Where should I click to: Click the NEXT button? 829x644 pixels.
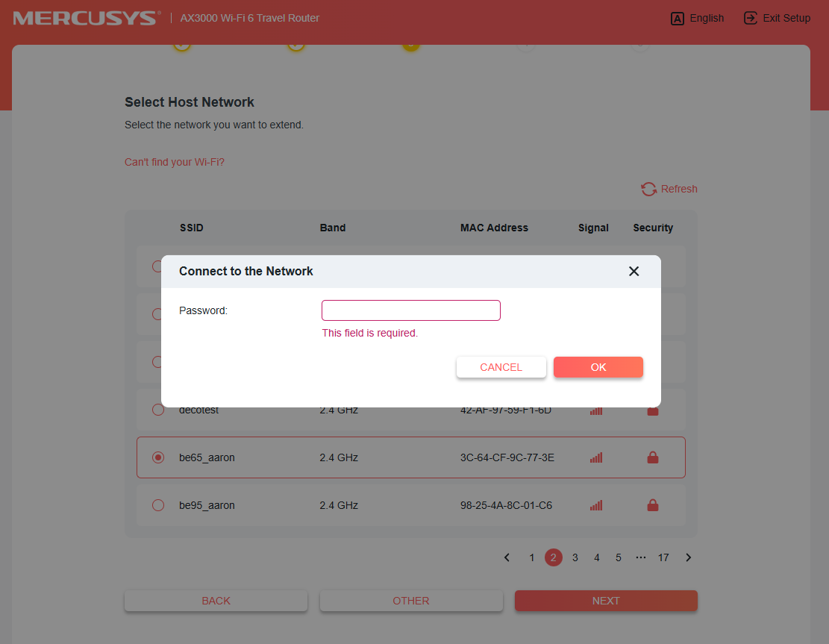click(x=606, y=601)
